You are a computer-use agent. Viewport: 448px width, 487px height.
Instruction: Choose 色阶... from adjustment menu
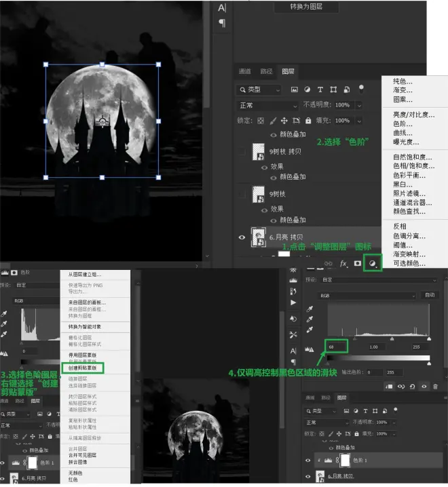point(403,124)
